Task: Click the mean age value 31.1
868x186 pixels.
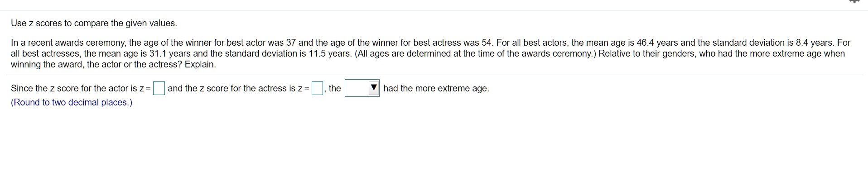Action: click(x=158, y=53)
